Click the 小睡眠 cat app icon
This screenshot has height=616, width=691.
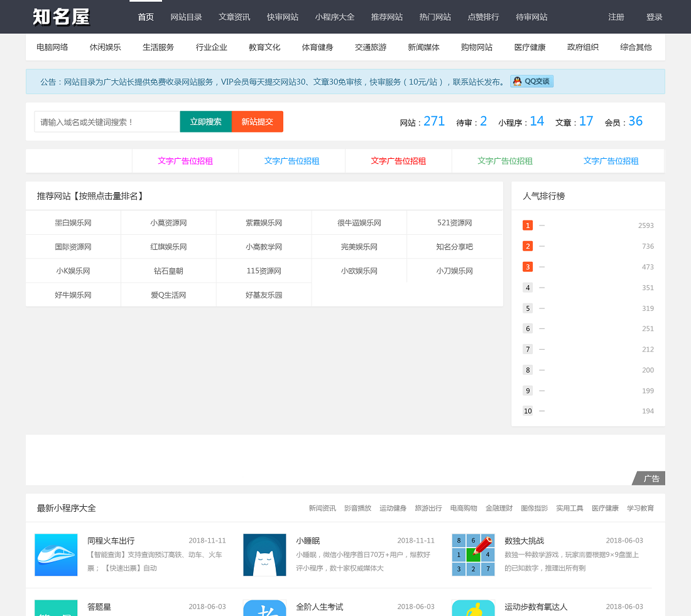(264, 554)
